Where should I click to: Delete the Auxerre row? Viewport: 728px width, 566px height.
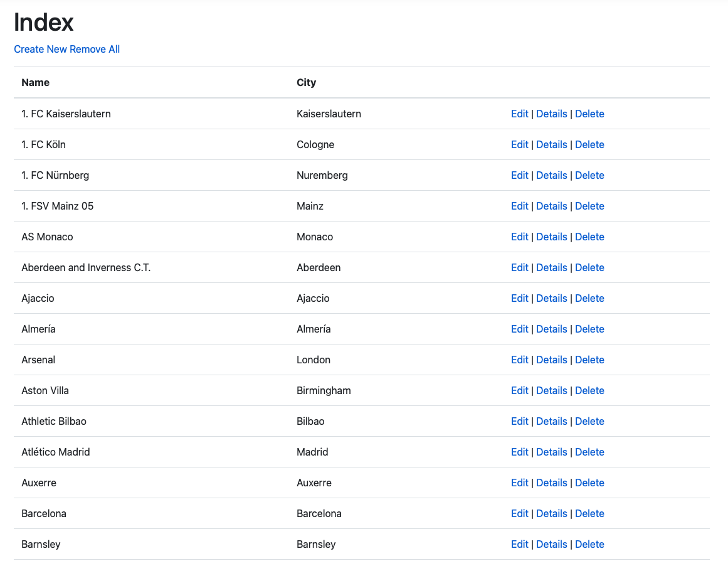(x=589, y=483)
